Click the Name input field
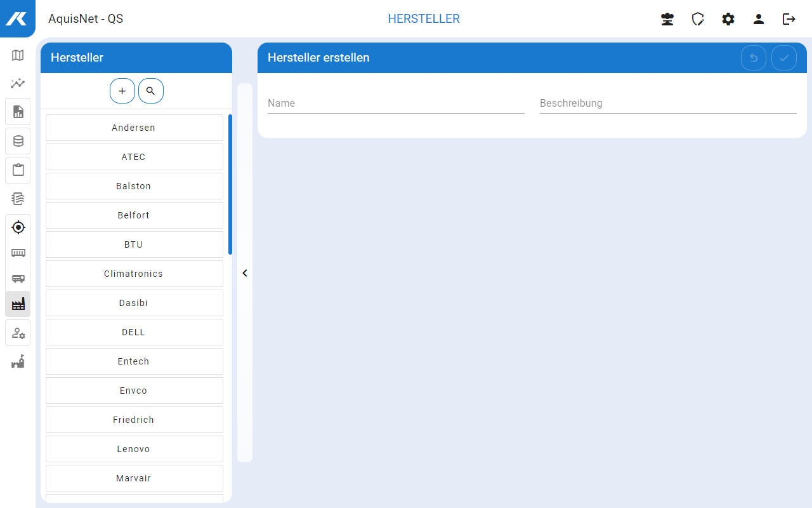The height and width of the screenshot is (508, 812). 396,104
